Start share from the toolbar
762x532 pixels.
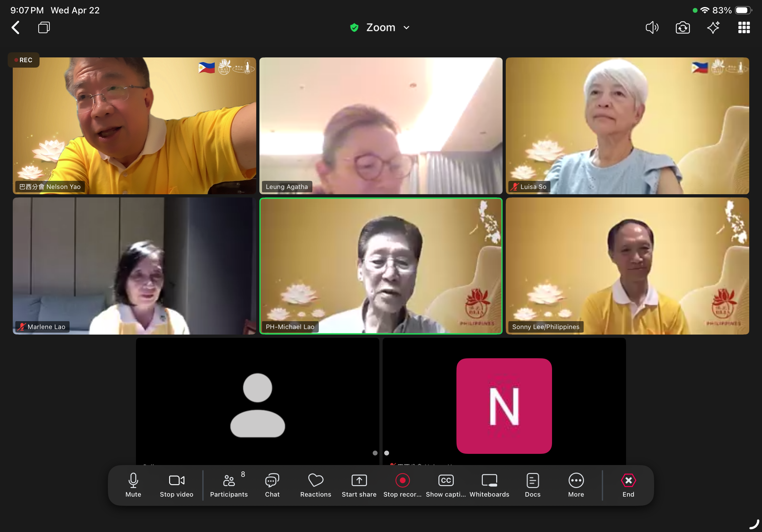tap(359, 484)
